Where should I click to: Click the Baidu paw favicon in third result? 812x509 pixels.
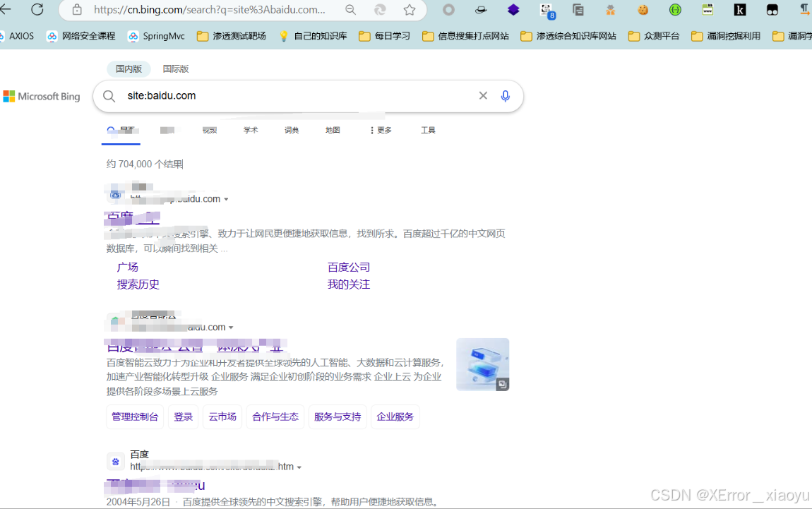click(116, 462)
